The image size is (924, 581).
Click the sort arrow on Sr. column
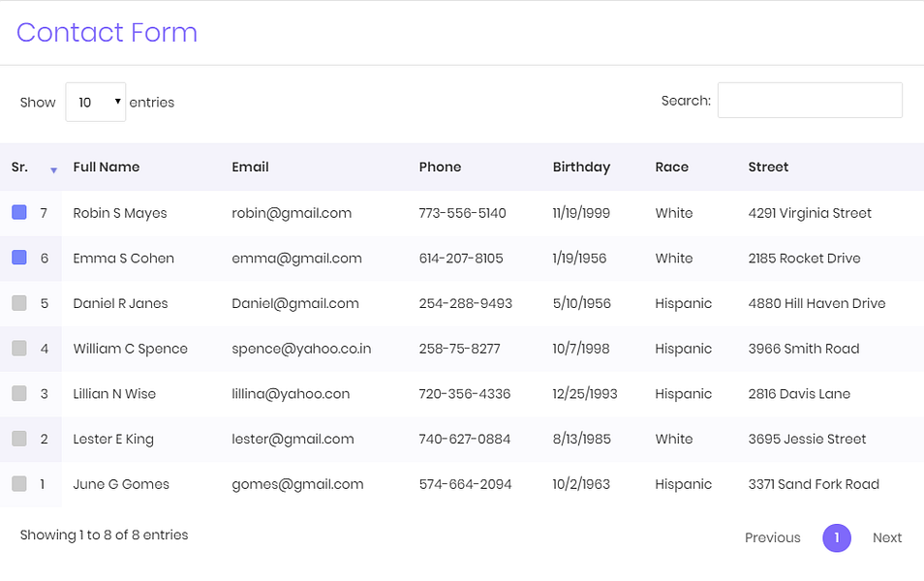(53, 170)
